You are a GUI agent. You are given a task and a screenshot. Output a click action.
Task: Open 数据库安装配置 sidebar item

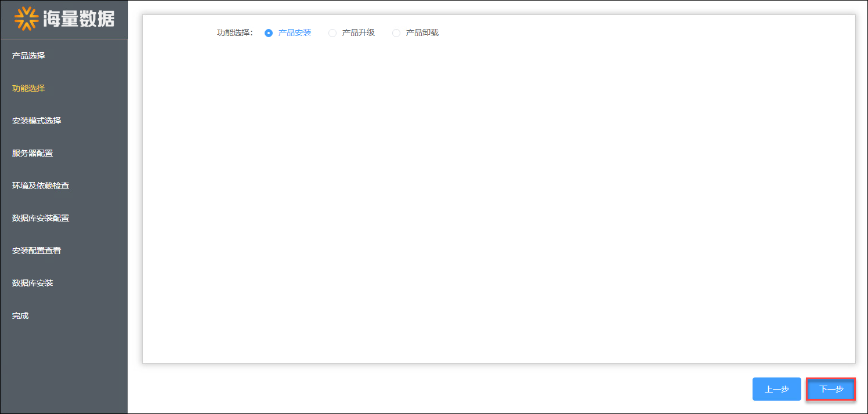[41, 218]
